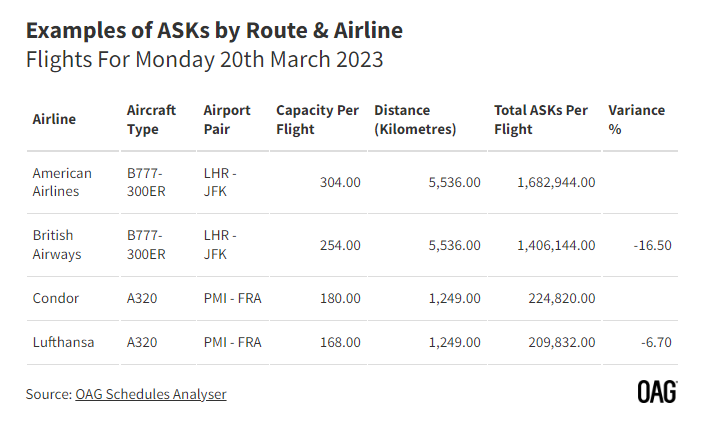Open the OAG Schedules Analyser link

pyautogui.click(x=151, y=394)
